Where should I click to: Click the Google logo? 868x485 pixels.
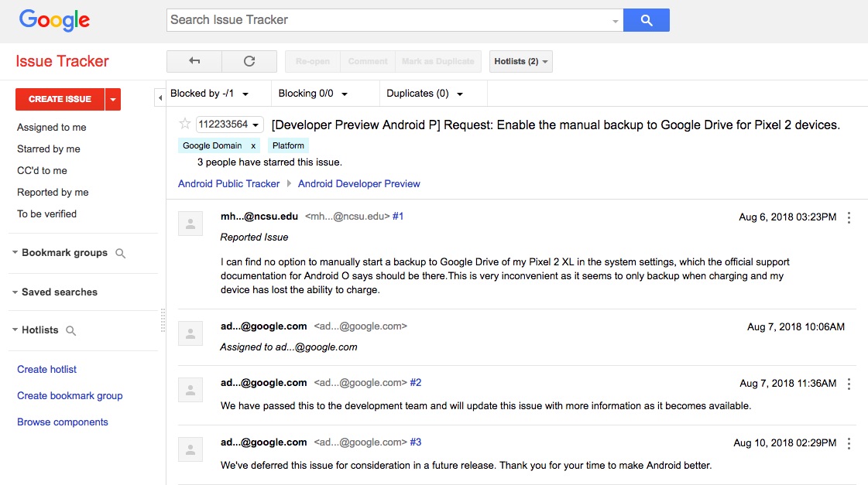[x=54, y=20]
